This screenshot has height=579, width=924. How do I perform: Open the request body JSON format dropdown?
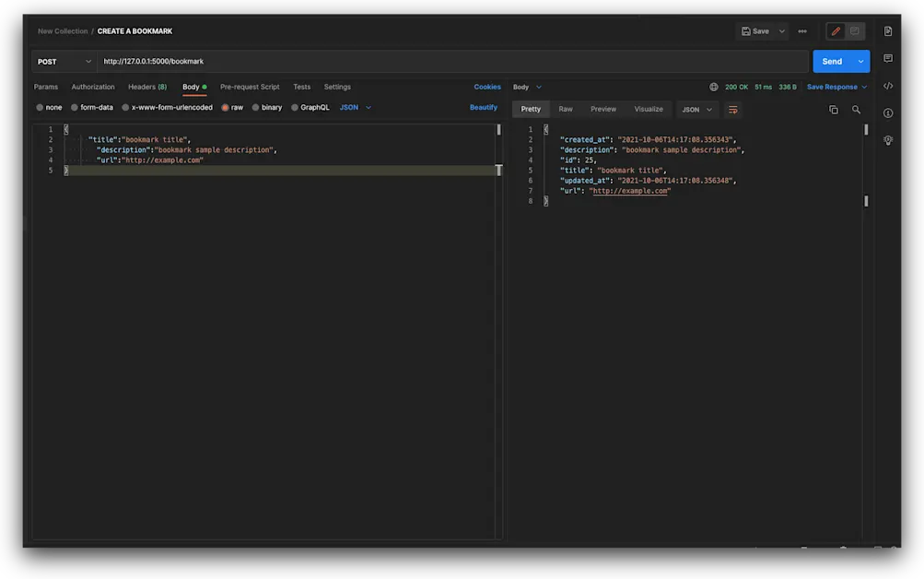(355, 108)
